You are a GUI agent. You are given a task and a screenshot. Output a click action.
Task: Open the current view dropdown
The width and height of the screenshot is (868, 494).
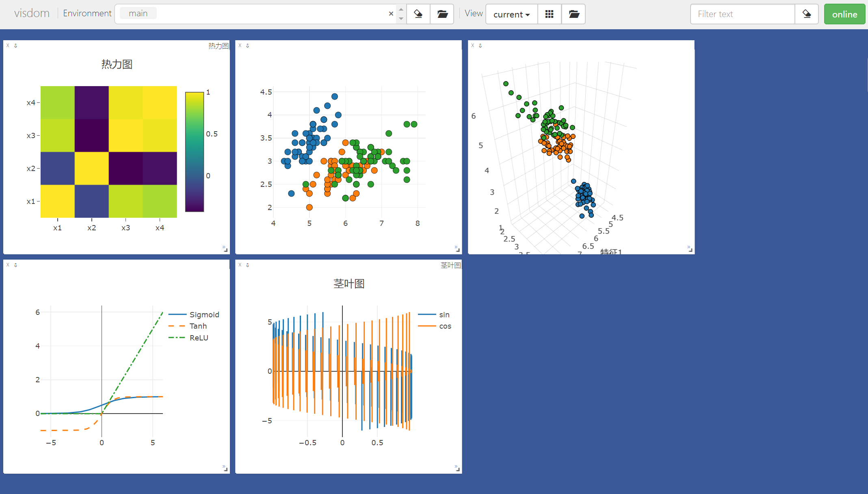(x=511, y=14)
